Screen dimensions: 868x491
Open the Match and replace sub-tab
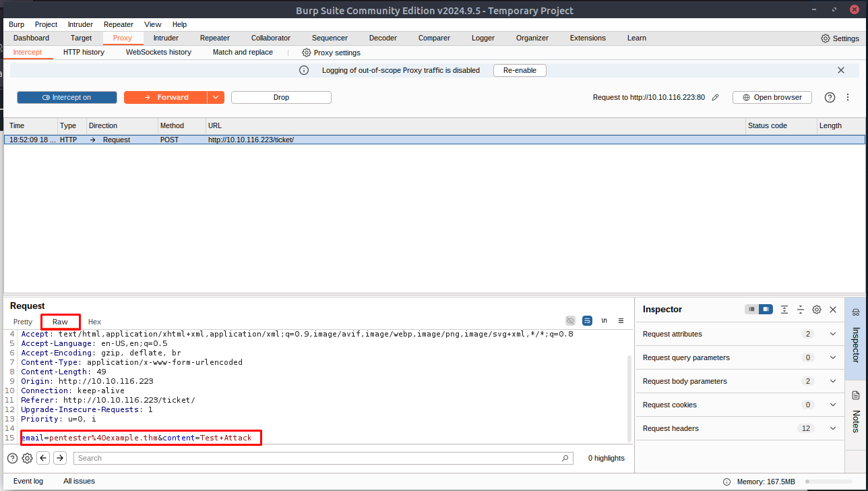[x=243, y=53]
